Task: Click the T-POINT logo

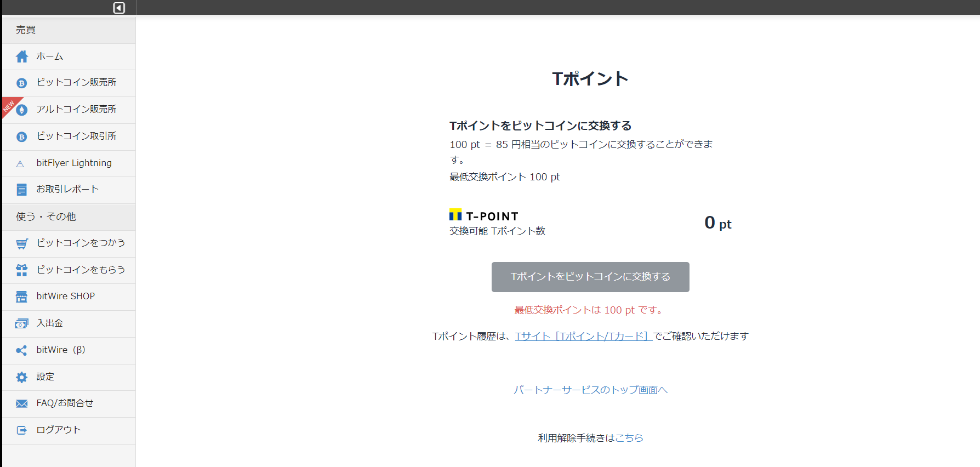Action: pyautogui.click(x=484, y=215)
